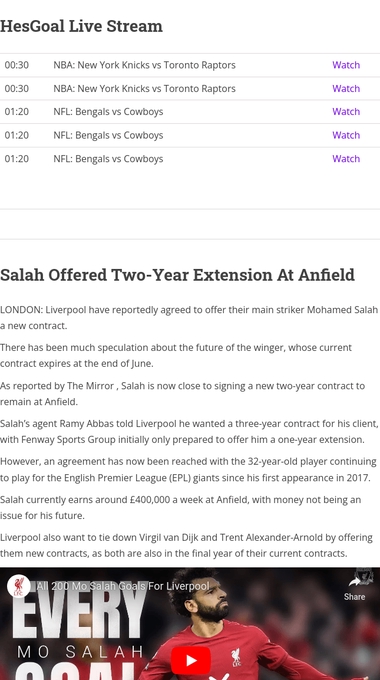Select the last 'NFL: Bengals vs Cowboys' title
The height and width of the screenshot is (680, 380).
pos(108,159)
